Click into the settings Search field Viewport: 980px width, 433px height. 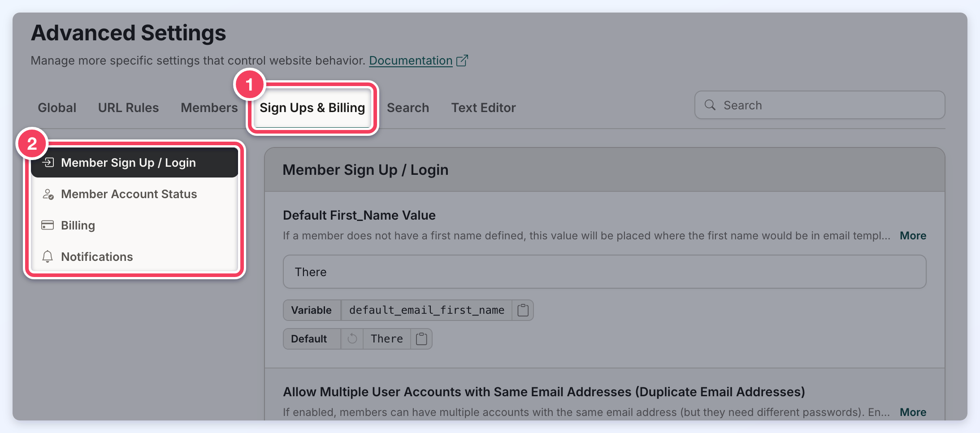(x=820, y=105)
